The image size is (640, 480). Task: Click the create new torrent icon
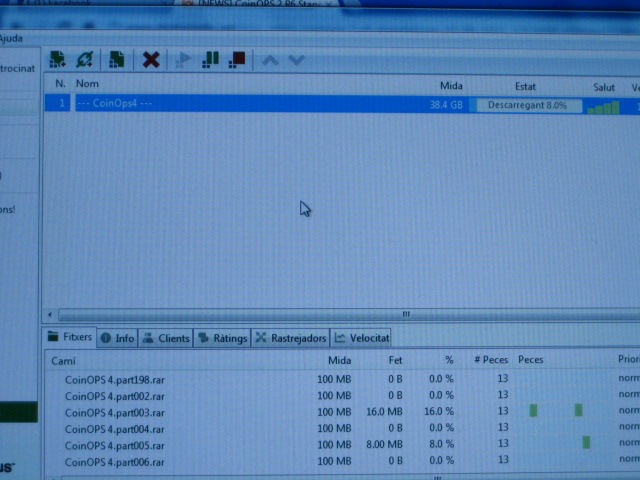click(117, 60)
